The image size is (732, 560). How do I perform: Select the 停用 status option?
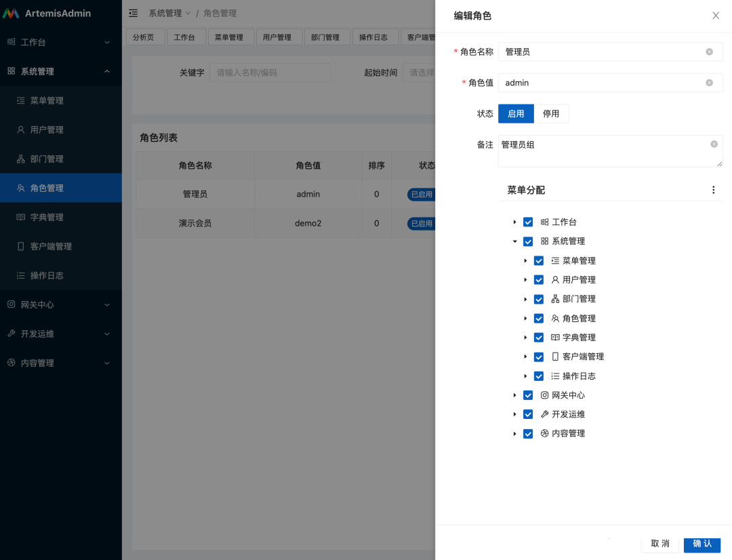click(x=551, y=114)
